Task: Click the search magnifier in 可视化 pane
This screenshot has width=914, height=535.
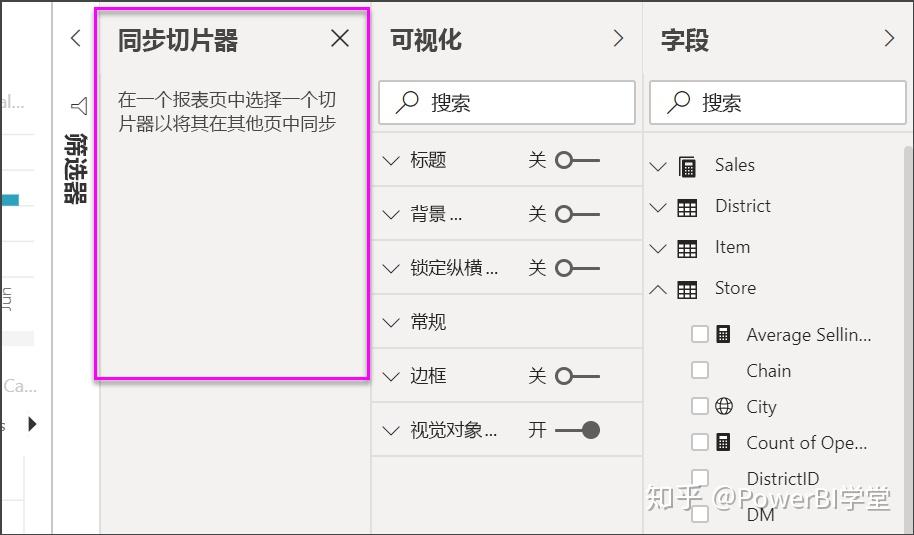Action: click(407, 102)
